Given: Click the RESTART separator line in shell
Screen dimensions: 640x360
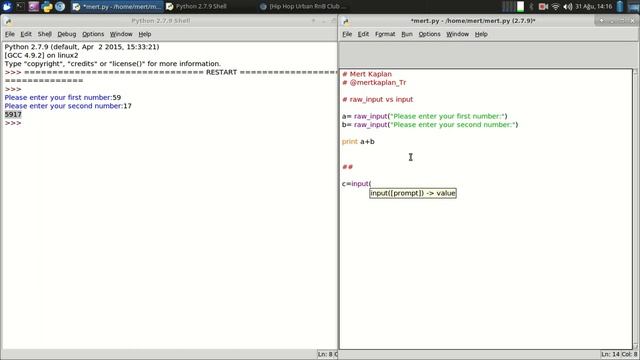Looking at the screenshot, I should point(171,72).
